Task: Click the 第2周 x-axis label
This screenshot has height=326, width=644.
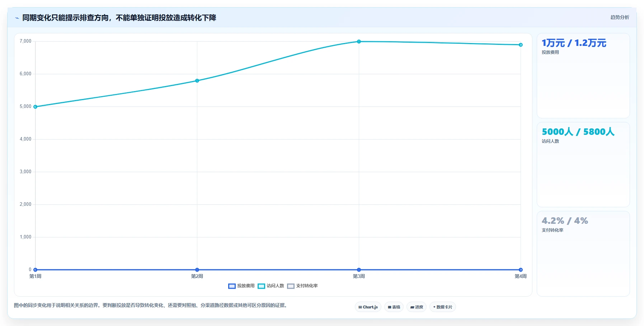Action: pyautogui.click(x=197, y=276)
